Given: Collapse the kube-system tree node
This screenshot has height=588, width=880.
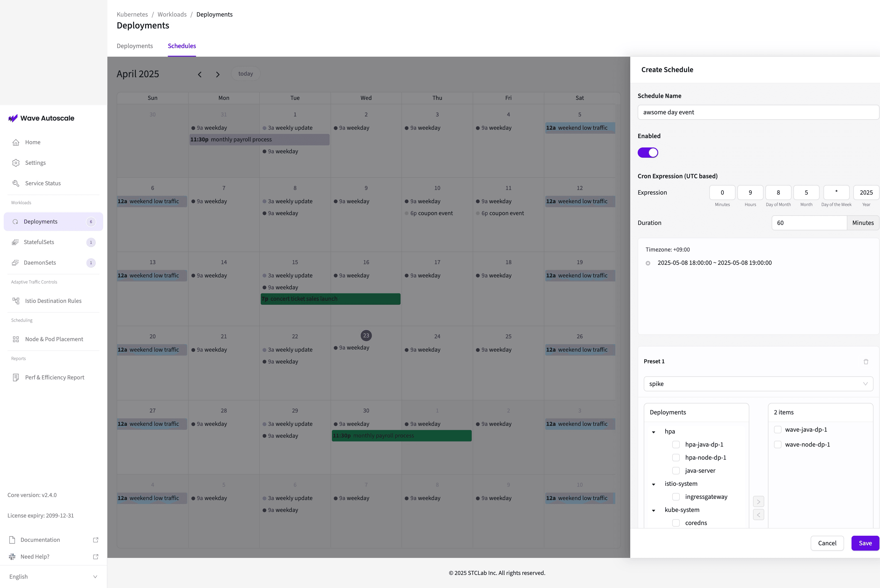Looking at the screenshot, I should (x=653, y=510).
